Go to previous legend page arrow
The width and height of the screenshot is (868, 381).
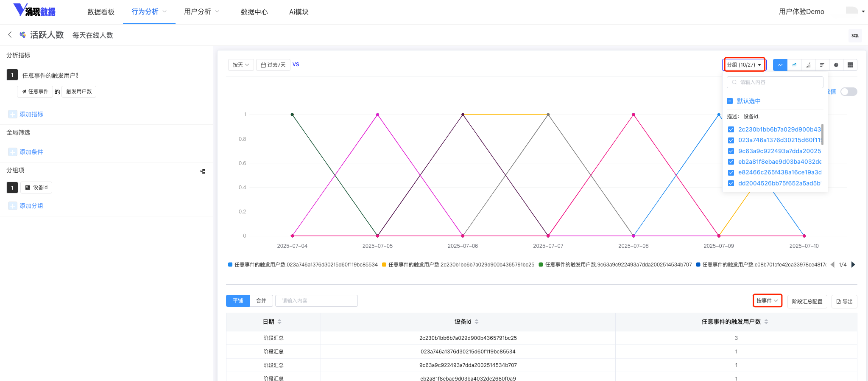pos(832,265)
